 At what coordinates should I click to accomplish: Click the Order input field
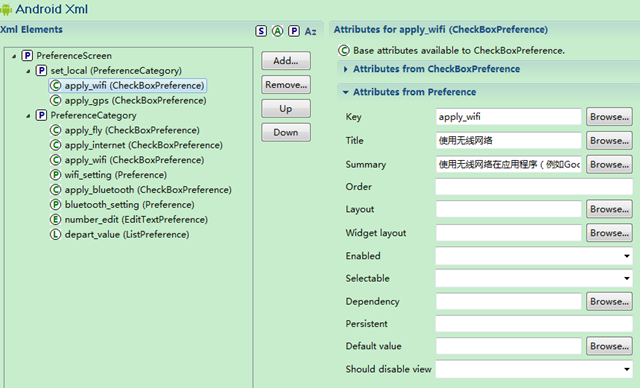(534, 187)
